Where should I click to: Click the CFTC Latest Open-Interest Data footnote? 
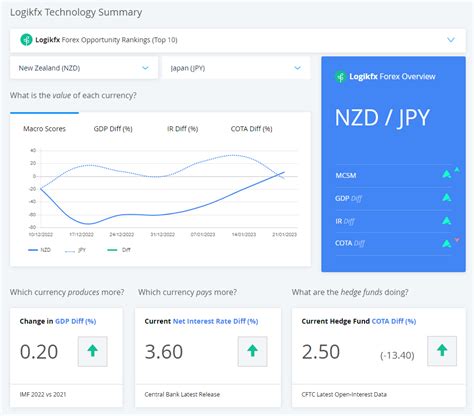344,394
